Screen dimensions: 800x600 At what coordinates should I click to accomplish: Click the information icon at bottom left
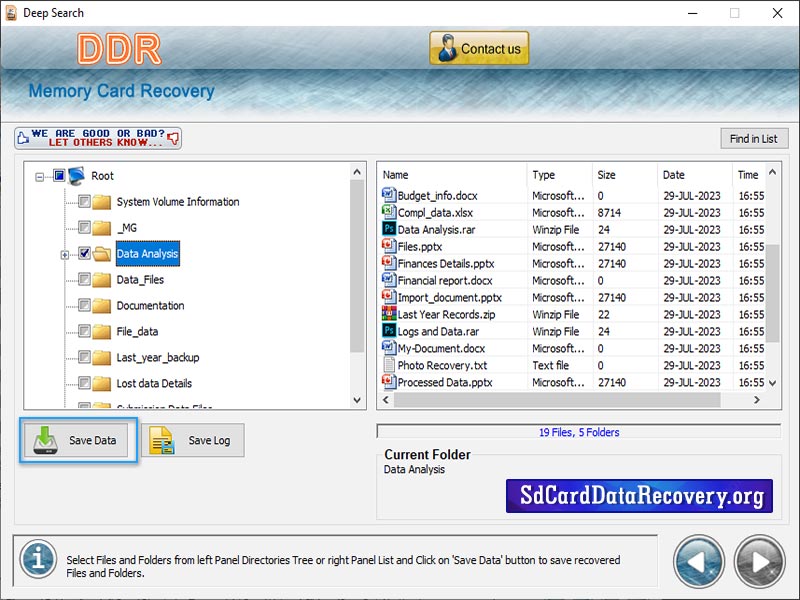37,560
